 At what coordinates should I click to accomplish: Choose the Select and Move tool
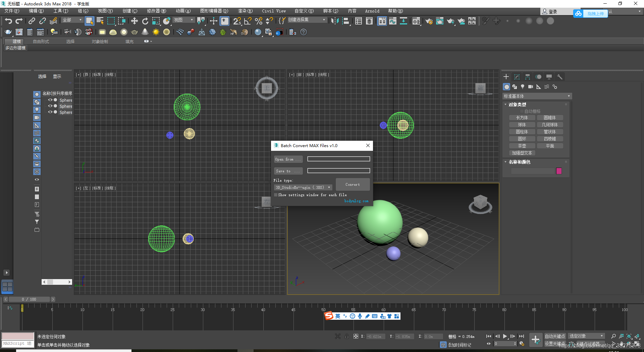coord(135,21)
